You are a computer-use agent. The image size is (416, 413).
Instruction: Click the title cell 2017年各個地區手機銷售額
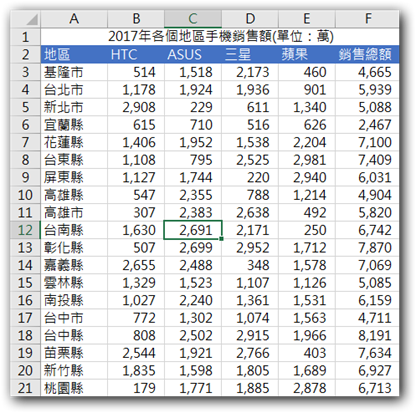(220, 37)
